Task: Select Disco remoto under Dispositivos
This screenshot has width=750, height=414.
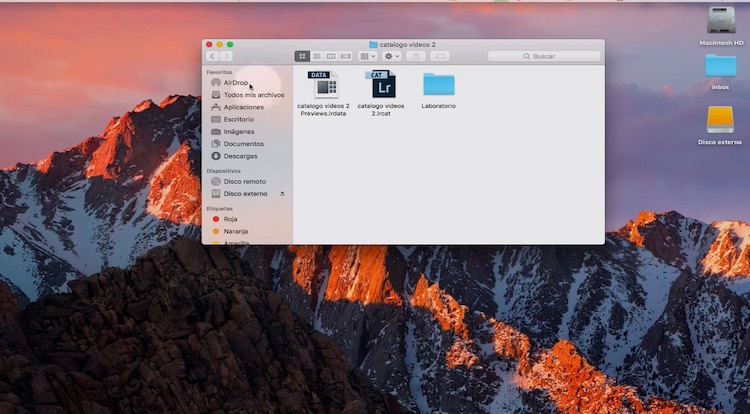Action: (x=247, y=181)
